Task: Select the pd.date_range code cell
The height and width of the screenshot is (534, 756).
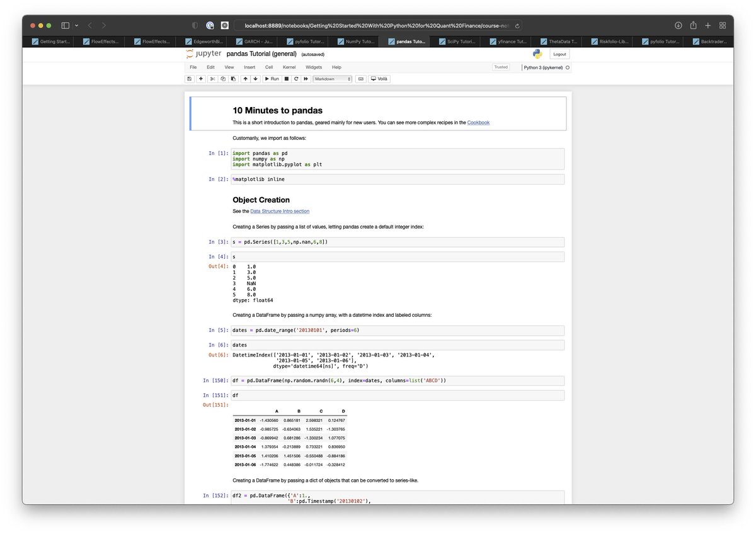Action: click(398, 330)
